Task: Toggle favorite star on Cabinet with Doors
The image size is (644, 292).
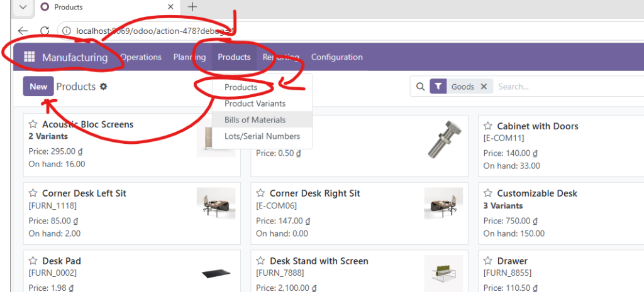Action: (488, 126)
